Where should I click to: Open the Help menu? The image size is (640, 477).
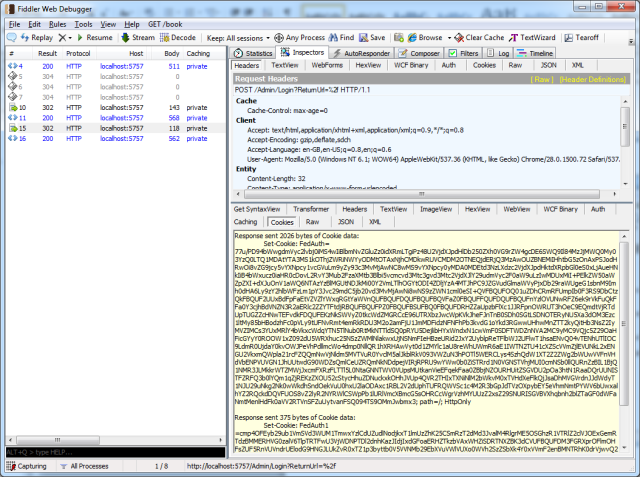132,24
